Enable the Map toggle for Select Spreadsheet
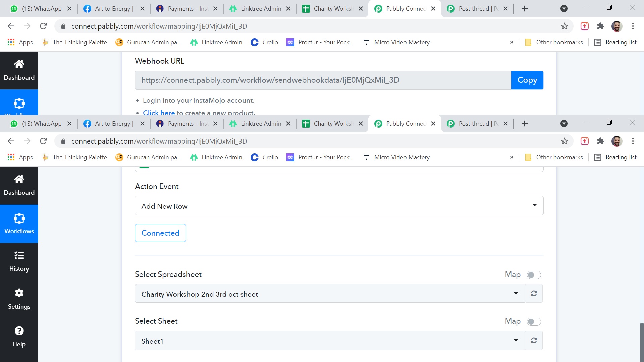The width and height of the screenshot is (644, 362). [534, 275]
